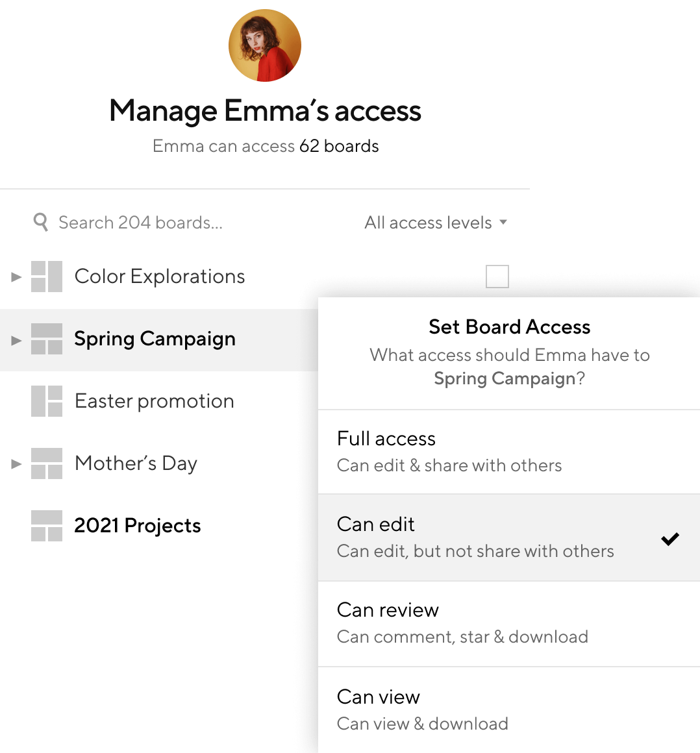Open the 2021 Projects board row
700x753 pixels.
(159, 526)
